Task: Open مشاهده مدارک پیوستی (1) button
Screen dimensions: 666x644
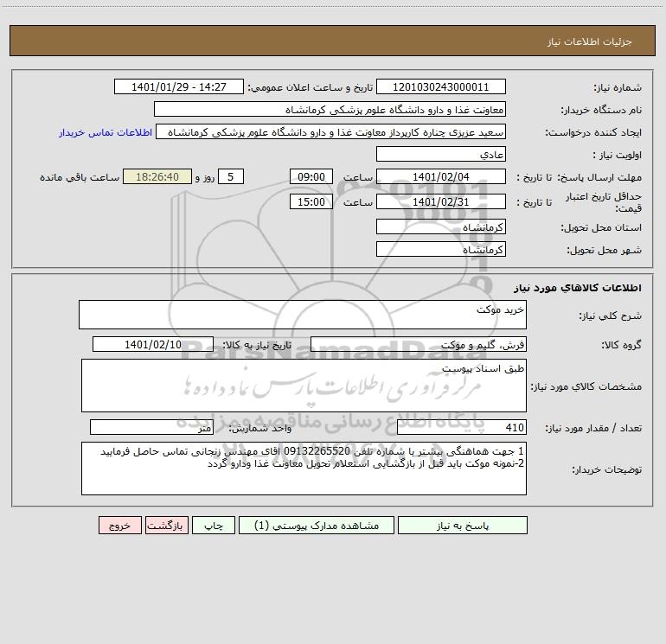Action: tap(317, 526)
